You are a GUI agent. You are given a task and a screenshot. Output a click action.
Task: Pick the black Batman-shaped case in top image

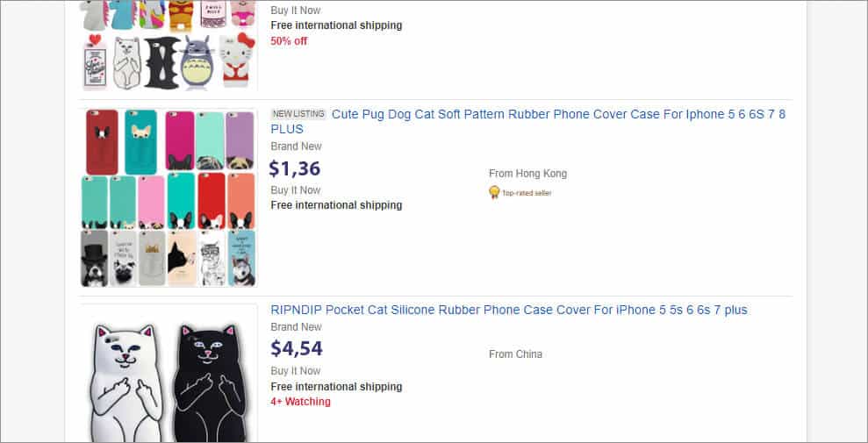[161, 64]
